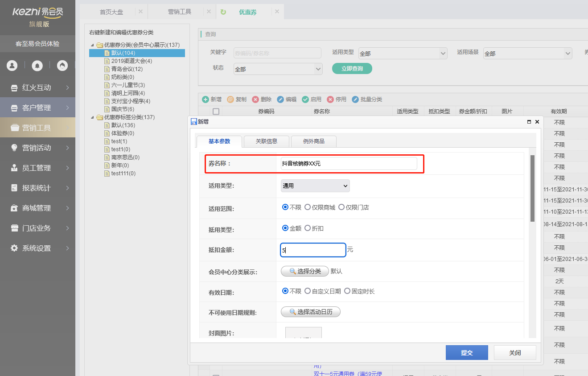Viewport: 588px width, 376px height.
Task: Open the 营销工具 tab
Action: coord(180,12)
